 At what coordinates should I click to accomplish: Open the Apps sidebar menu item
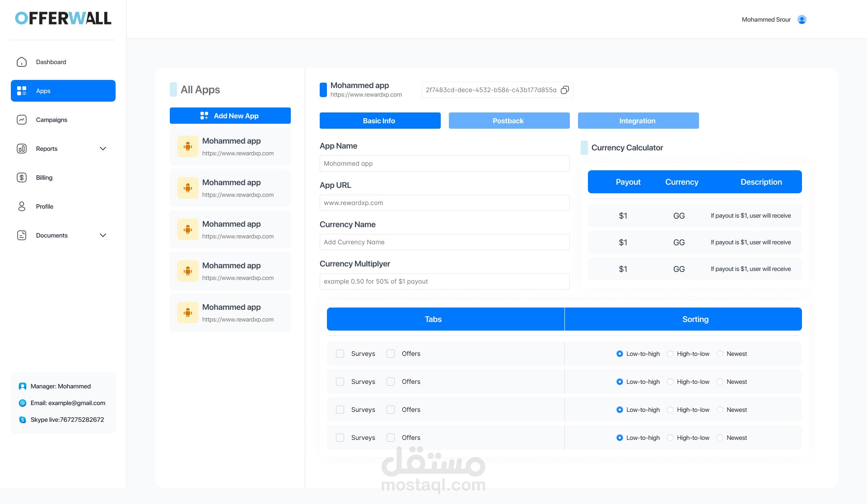[x=63, y=91]
